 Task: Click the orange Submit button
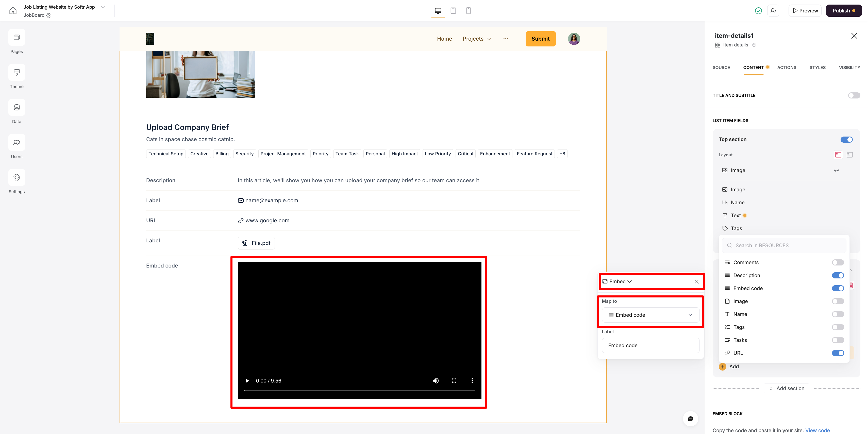[x=540, y=39]
